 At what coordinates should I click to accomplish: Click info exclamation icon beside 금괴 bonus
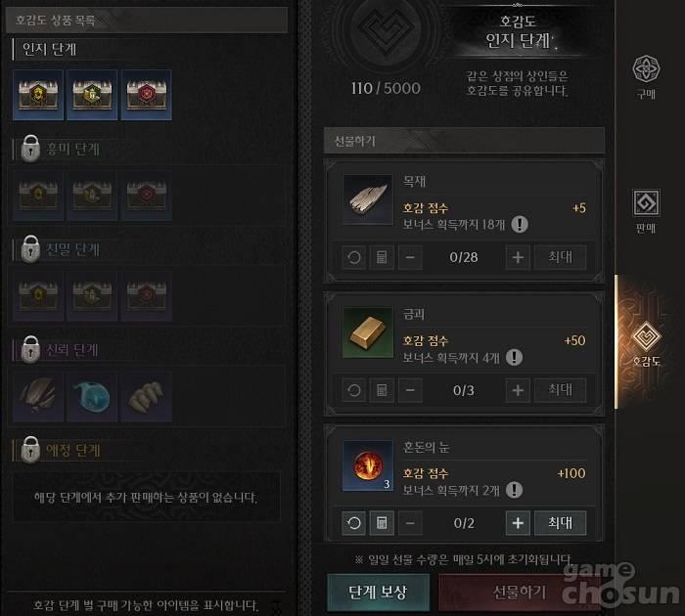(x=514, y=357)
